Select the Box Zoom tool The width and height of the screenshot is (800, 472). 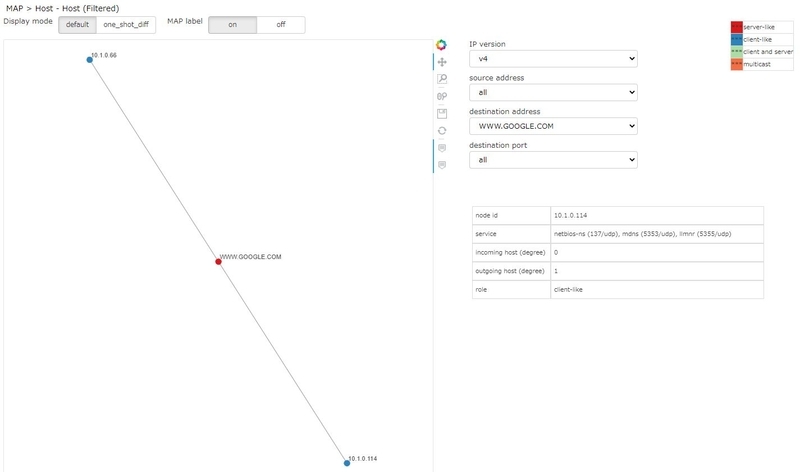pyautogui.click(x=442, y=79)
